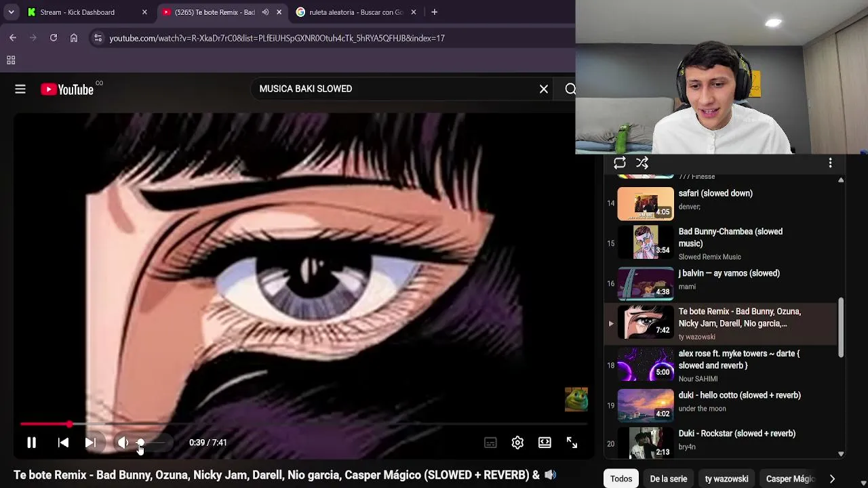Open playlist three-dot options menu
The height and width of the screenshot is (488, 868).
point(830,163)
